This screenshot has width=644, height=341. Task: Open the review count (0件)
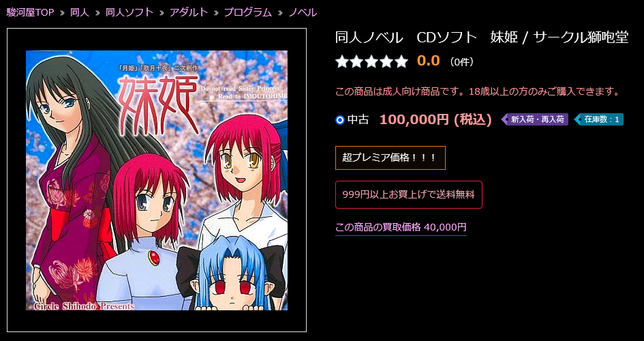(461, 62)
